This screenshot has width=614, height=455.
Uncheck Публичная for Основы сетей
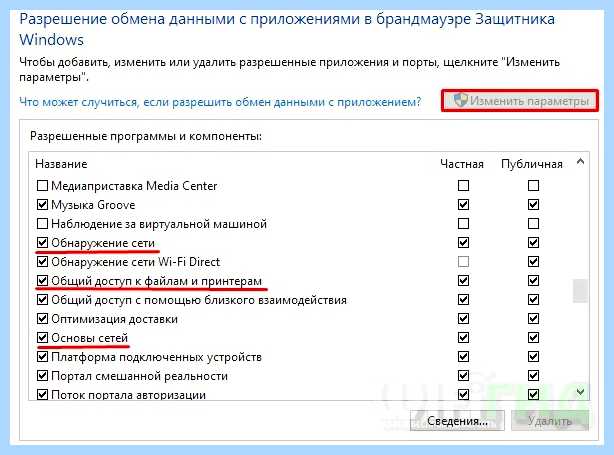coord(533,338)
